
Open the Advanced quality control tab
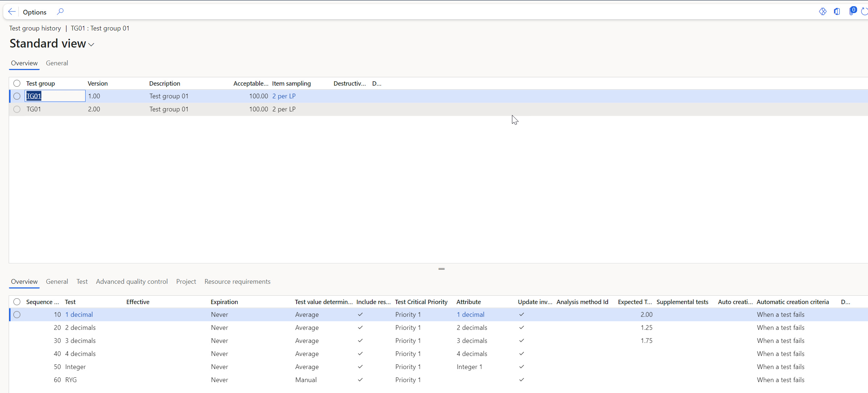(x=132, y=282)
